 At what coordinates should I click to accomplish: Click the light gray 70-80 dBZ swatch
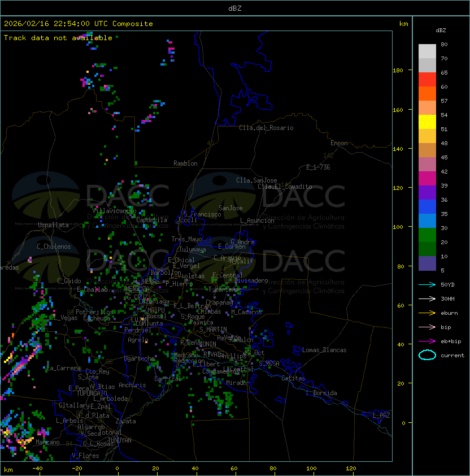pos(427,51)
